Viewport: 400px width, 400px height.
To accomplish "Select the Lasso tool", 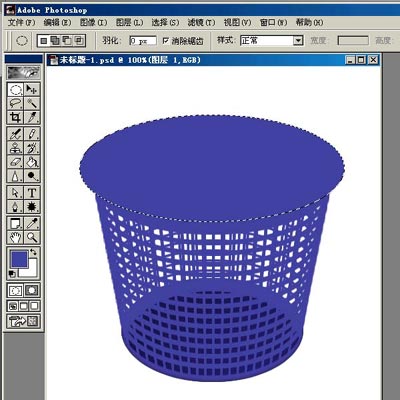I will pos(15,103).
